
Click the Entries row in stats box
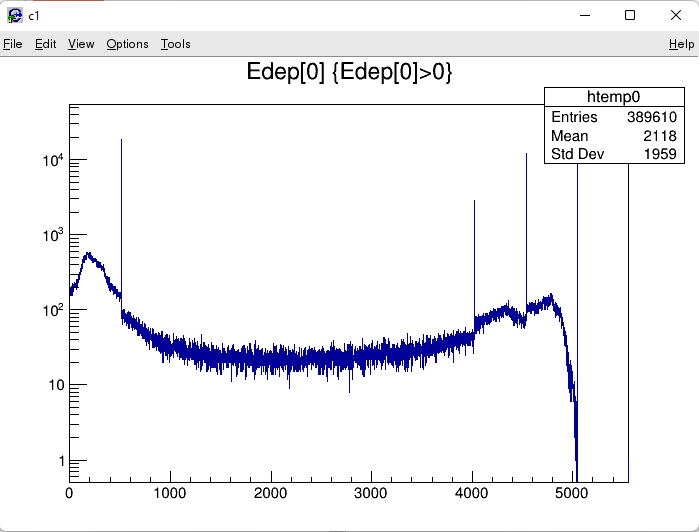click(614, 117)
